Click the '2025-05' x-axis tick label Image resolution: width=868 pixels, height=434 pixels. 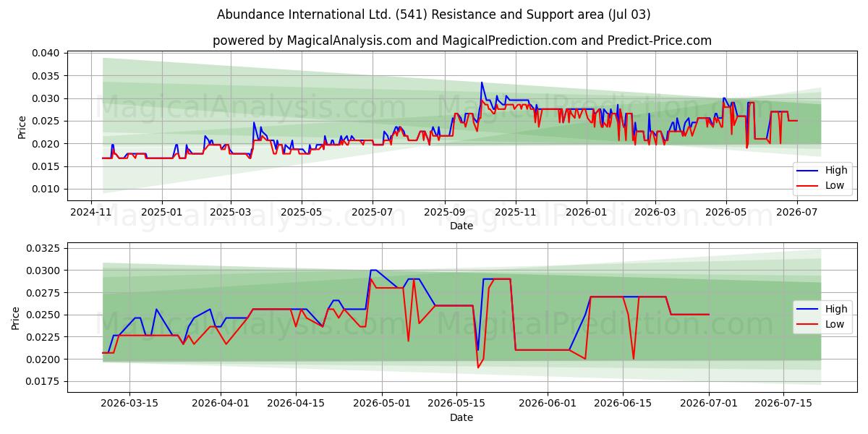pyautogui.click(x=301, y=212)
